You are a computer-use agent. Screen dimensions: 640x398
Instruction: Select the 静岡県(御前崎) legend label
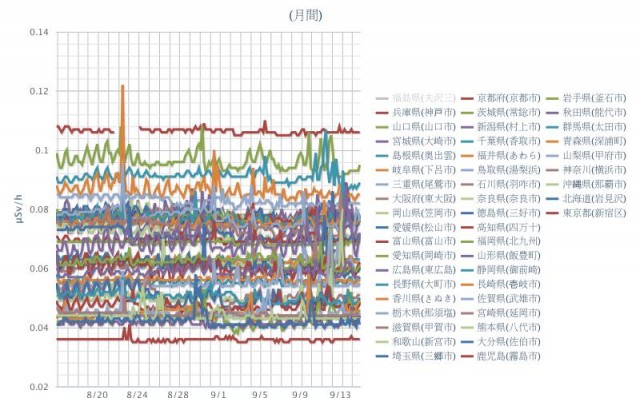509,270
